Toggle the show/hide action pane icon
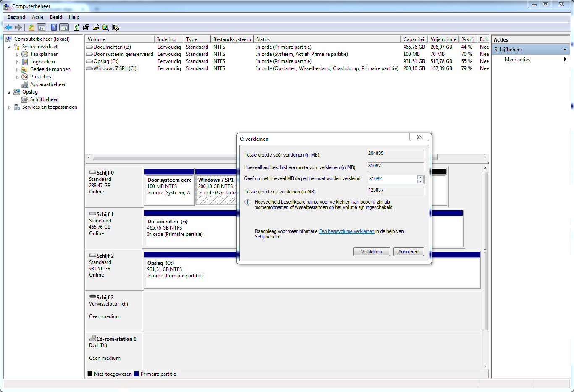The height and width of the screenshot is (392, 574). tap(64, 27)
